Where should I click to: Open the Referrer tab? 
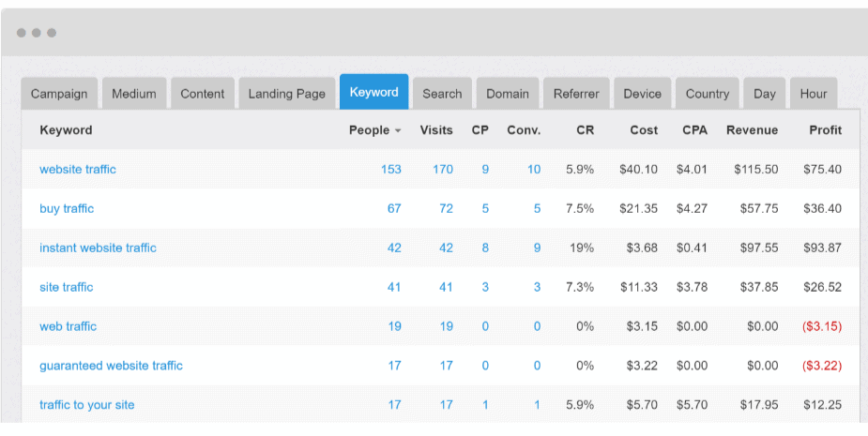point(576,94)
